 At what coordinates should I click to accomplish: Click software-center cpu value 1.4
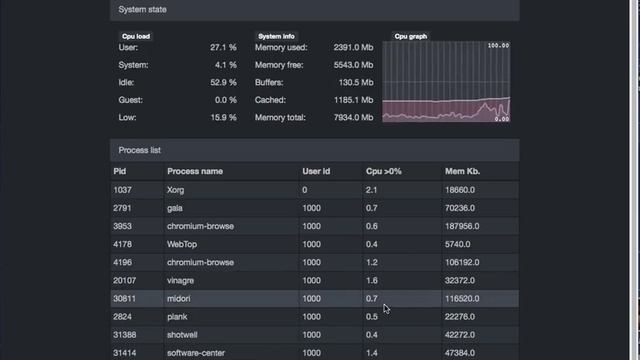click(x=371, y=353)
